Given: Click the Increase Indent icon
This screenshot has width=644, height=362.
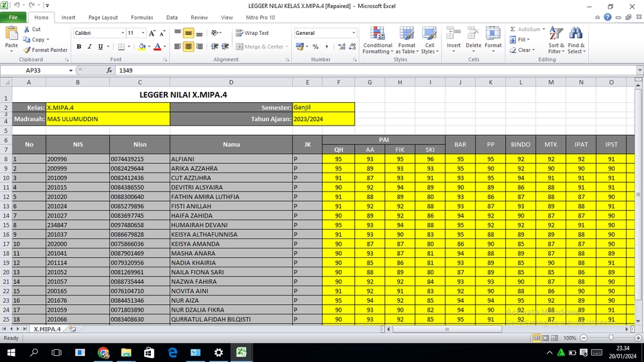Looking at the screenshot, I should click(x=225, y=46).
